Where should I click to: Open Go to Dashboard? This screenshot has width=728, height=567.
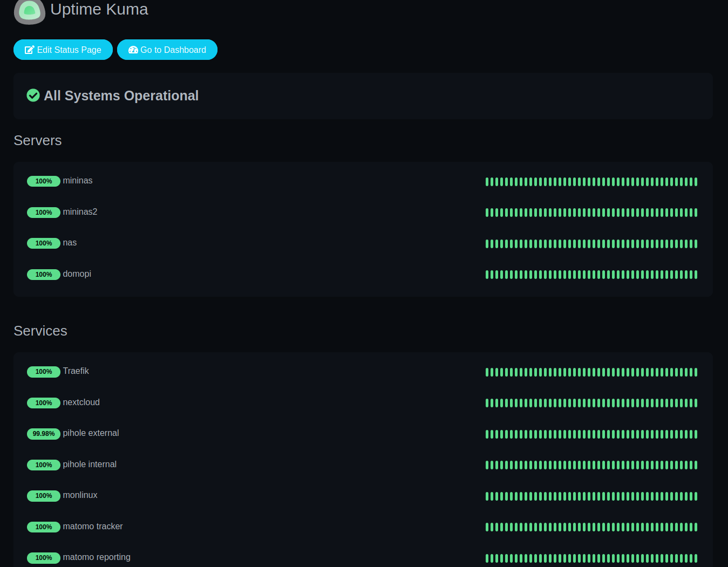tap(167, 50)
